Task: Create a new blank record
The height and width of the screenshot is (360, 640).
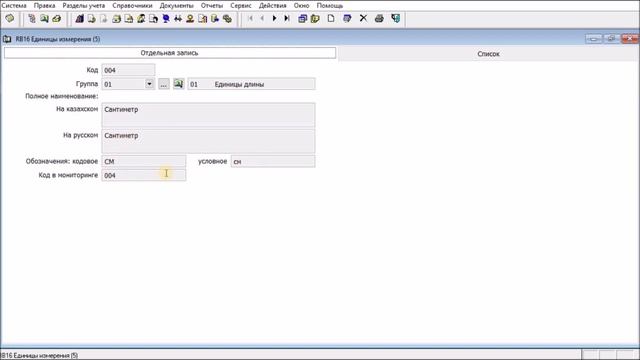Action: pos(331,18)
